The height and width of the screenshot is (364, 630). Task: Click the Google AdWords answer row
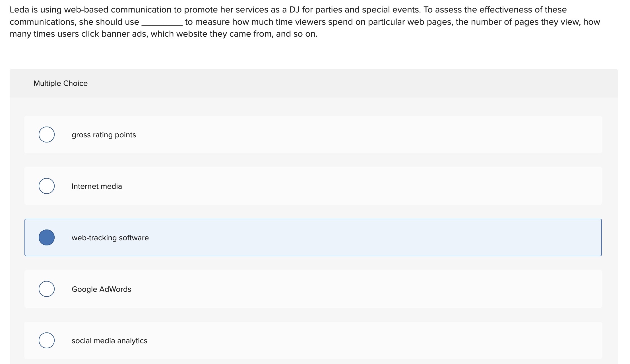point(313,289)
